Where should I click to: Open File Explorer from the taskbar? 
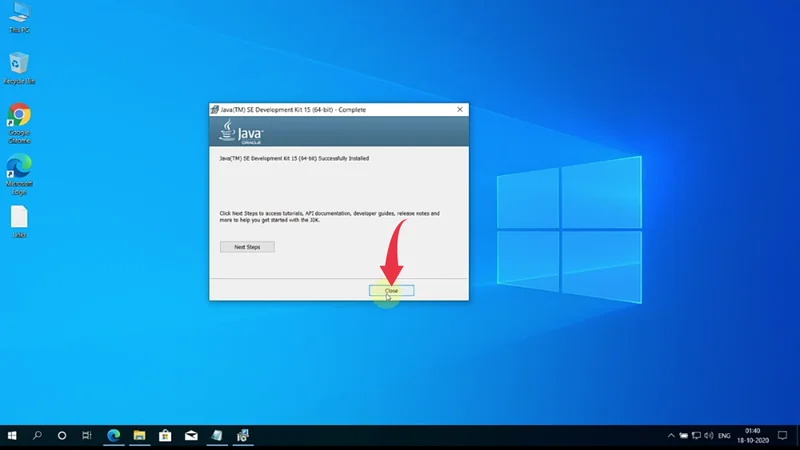[x=140, y=436]
